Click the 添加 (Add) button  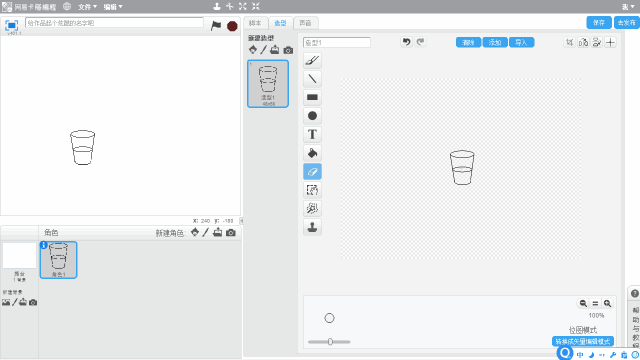(495, 42)
